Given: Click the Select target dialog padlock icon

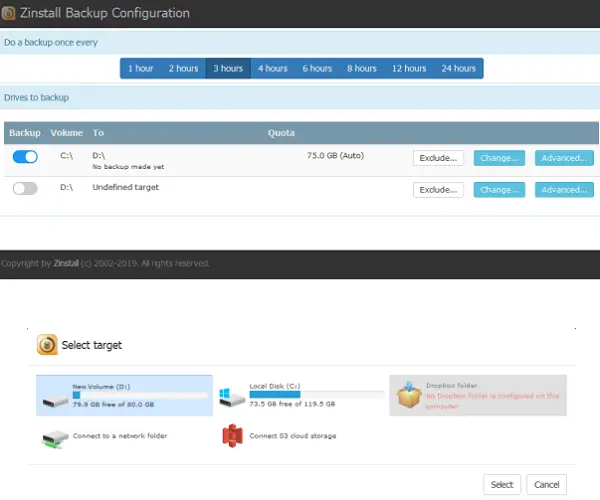Looking at the screenshot, I should 47,345.
